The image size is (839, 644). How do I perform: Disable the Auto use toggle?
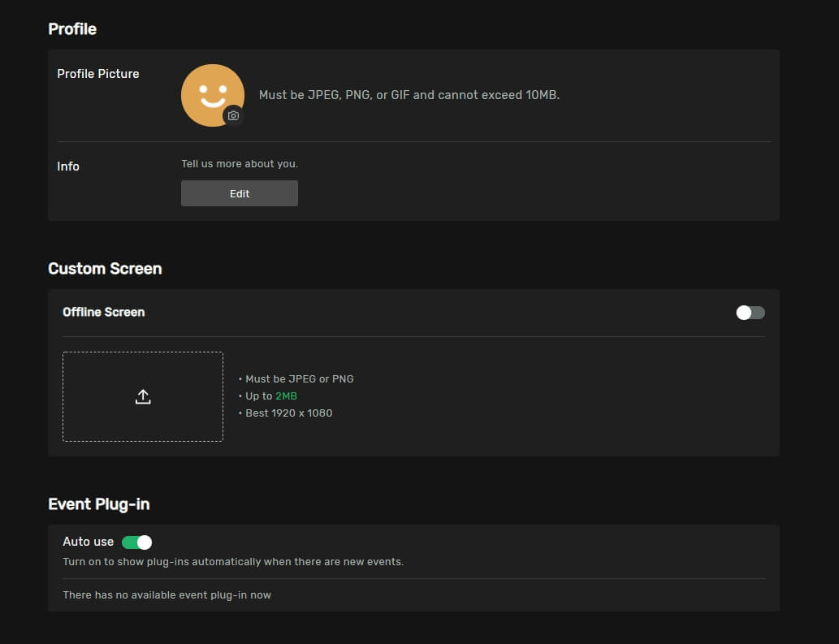click(136, 542)
